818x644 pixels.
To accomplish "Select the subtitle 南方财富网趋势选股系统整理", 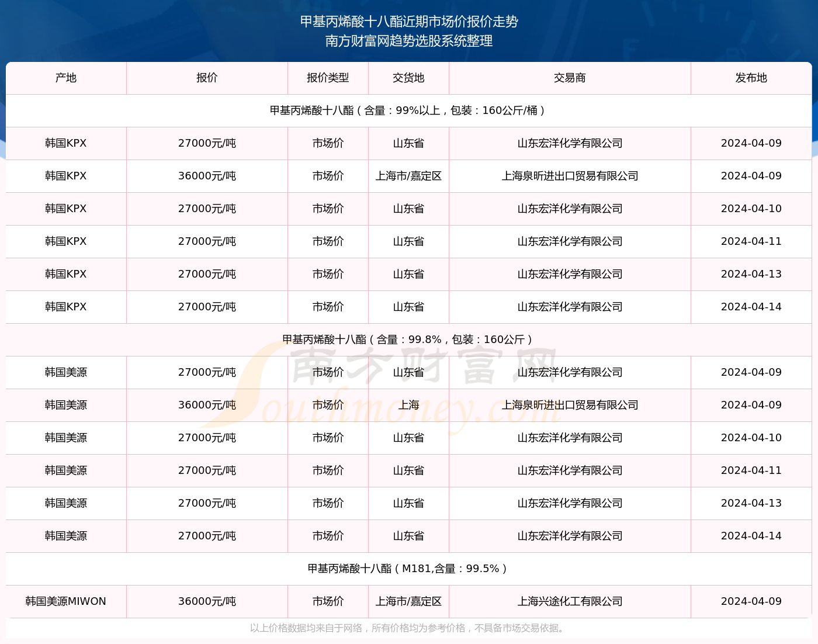I will [x=409, y=41].
